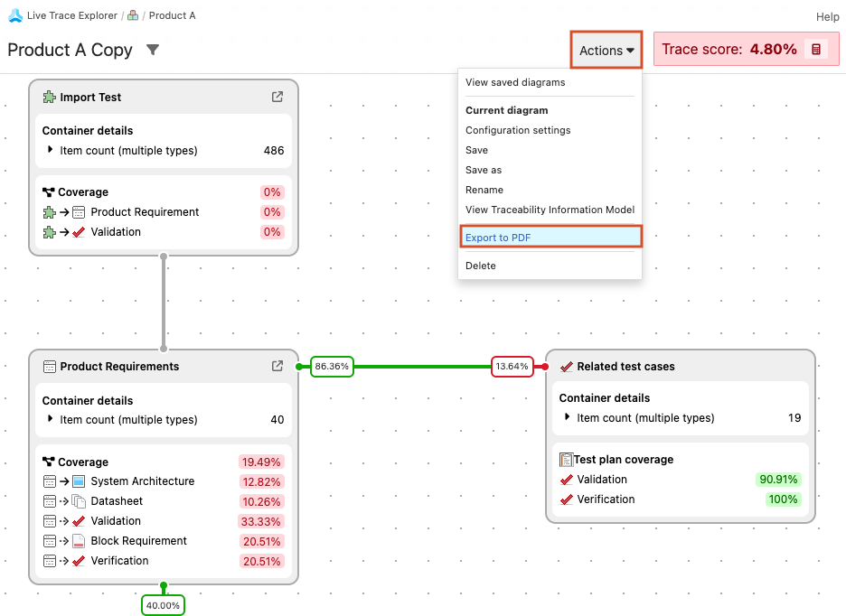Click the Test plan coverage icon
The image size is (846, 616).
pyautogui.click(x=566, y=460)
